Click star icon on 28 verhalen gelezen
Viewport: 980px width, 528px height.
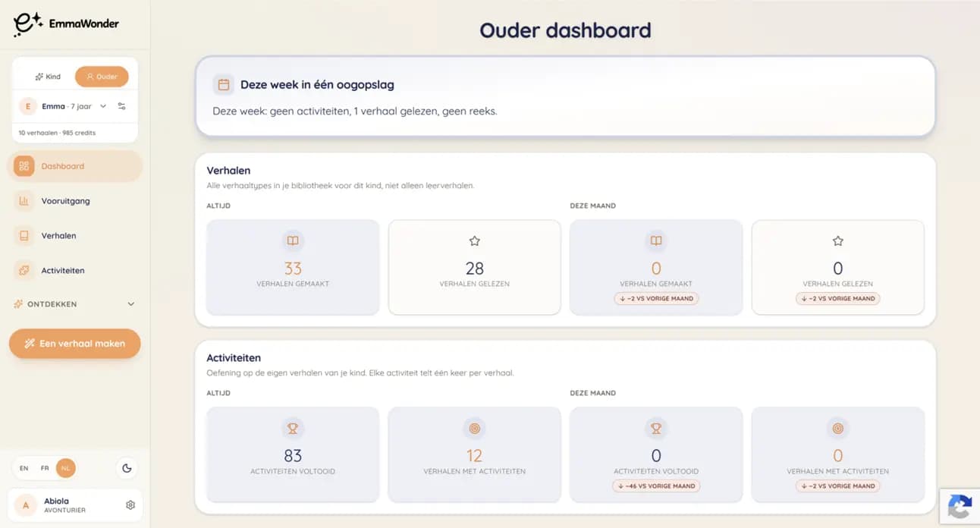pyautogui.click(x=475, y=241)
